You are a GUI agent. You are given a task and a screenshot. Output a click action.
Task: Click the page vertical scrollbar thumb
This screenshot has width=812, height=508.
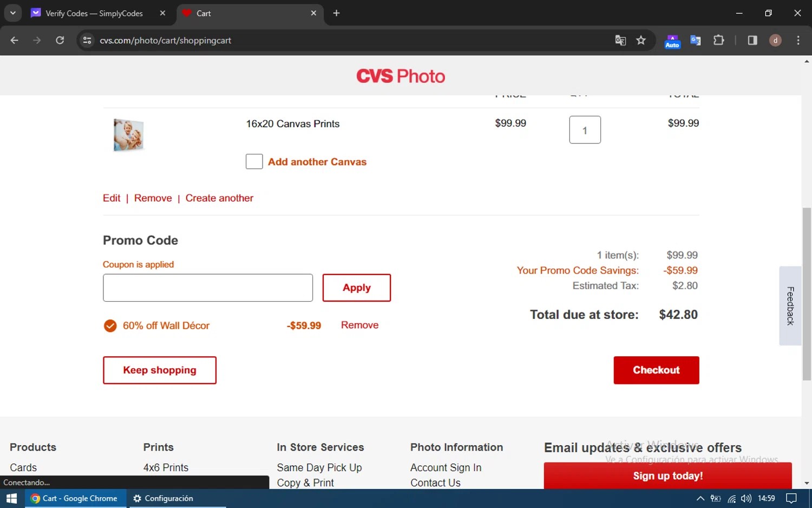(x=807, y=294)
